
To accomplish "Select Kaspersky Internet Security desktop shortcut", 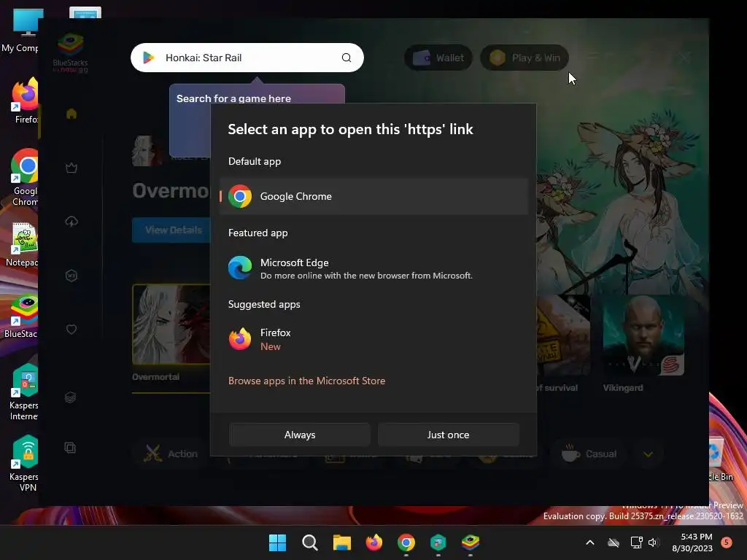I will tap(24, 393).
